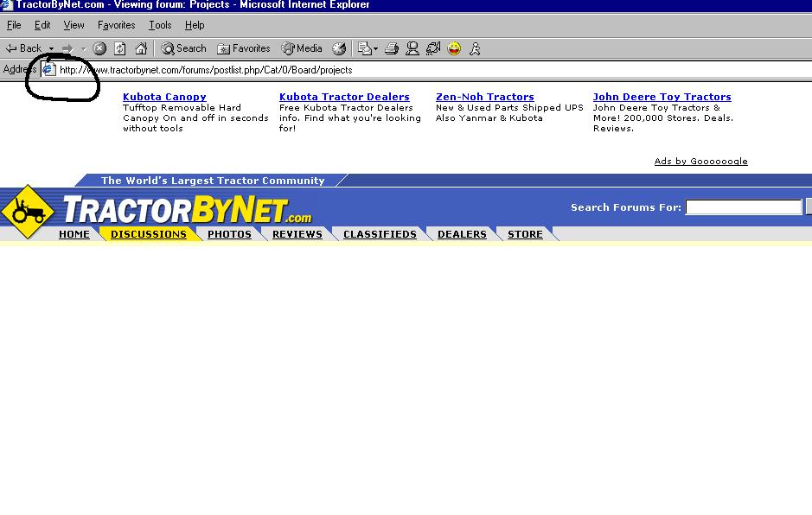Open the Media toolbar button
Viewport: 812px width, 515px height.
click(x=302, y=48)
